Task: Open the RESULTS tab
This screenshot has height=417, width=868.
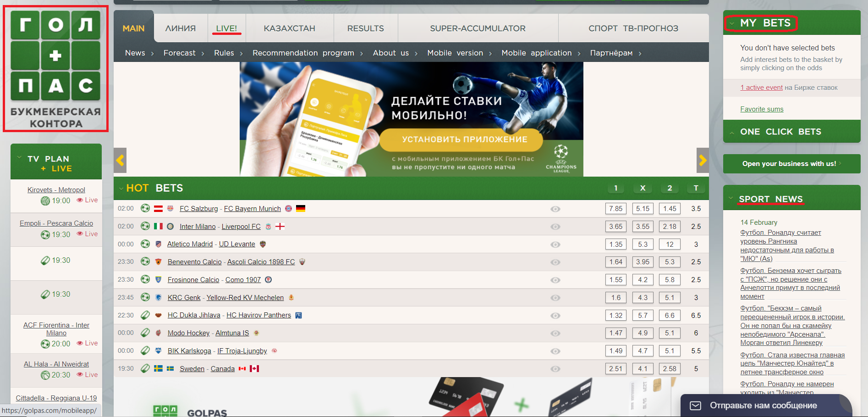Action: click(366, 28)
